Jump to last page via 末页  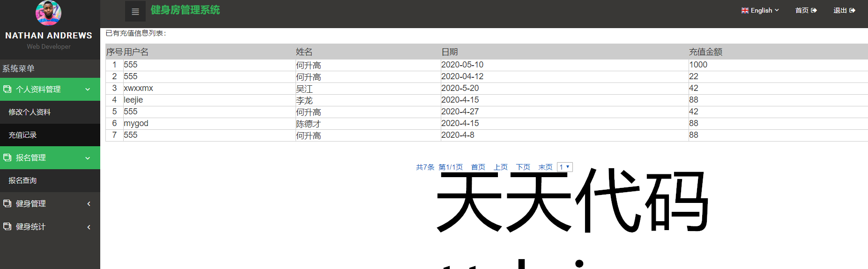pyautogui.click(x=545, y=167)
